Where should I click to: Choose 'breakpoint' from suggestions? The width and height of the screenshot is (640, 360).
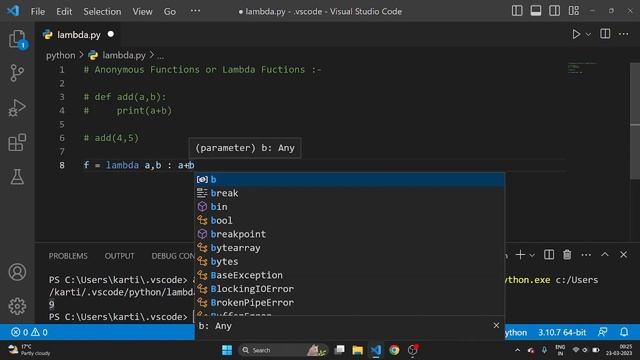tap(349, 234)
